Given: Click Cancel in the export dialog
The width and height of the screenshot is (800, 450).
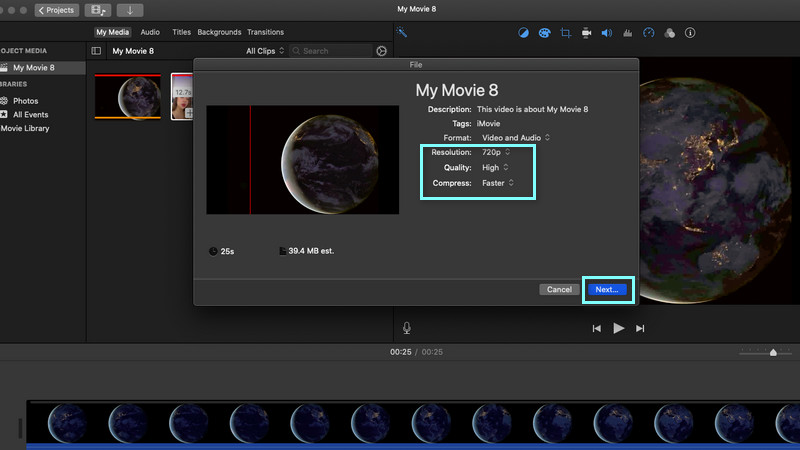Looking at the screenshot, I should pos(559,289).
